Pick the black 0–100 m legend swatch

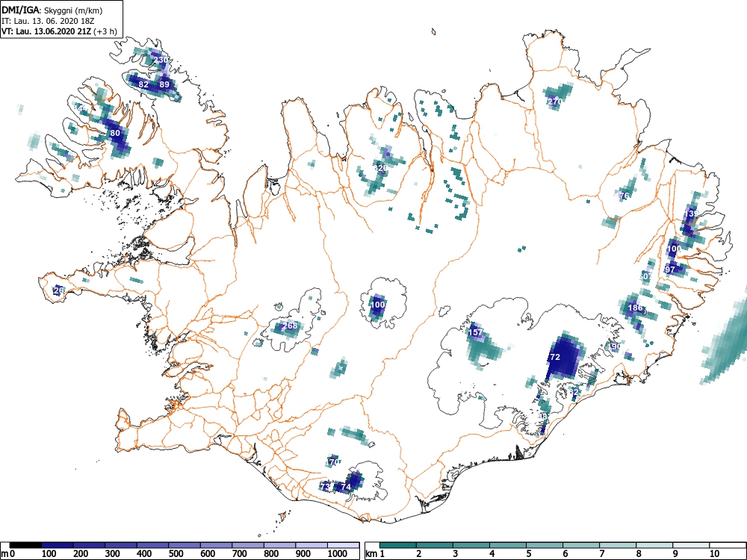(x=25, y=545)
